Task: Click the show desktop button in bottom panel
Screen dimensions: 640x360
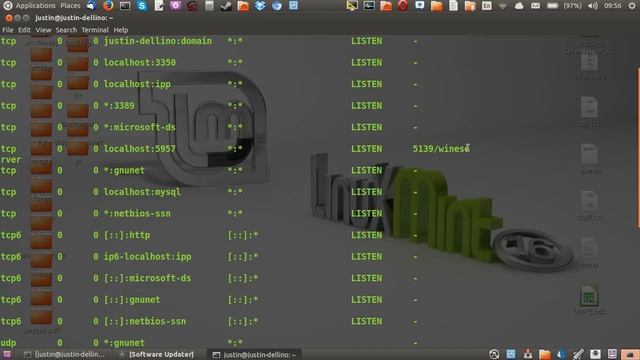Action: [x=7, y=354]
